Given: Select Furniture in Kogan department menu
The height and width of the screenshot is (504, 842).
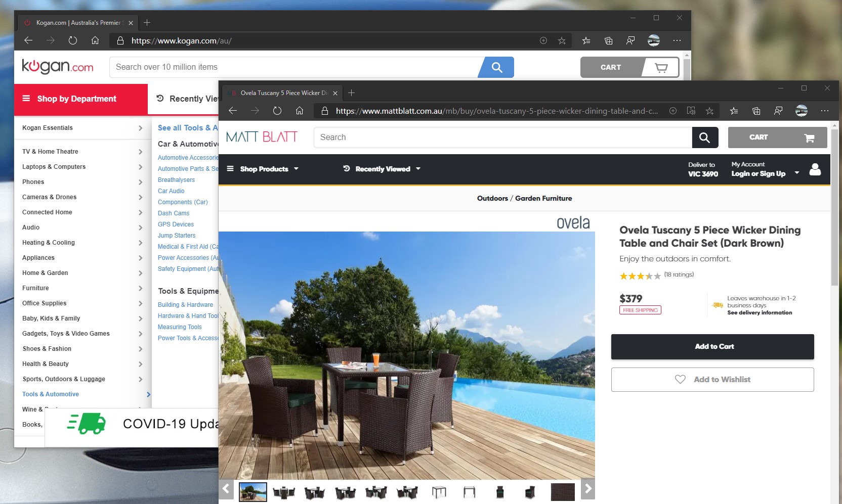Looking at the screenshot, I should coord(35,288).
